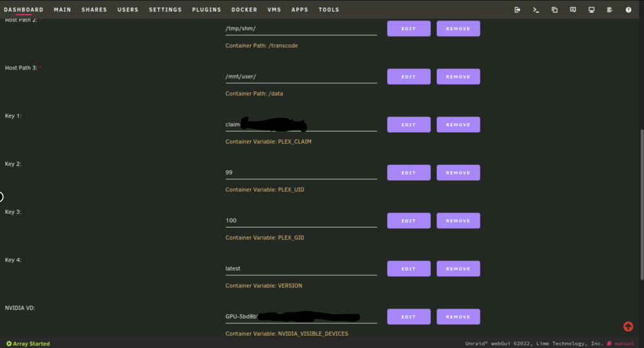This screenshot has height=348, width=644.
Task: Click the Key 4 label
Action: pyautogui.click(x=13, y=260)
